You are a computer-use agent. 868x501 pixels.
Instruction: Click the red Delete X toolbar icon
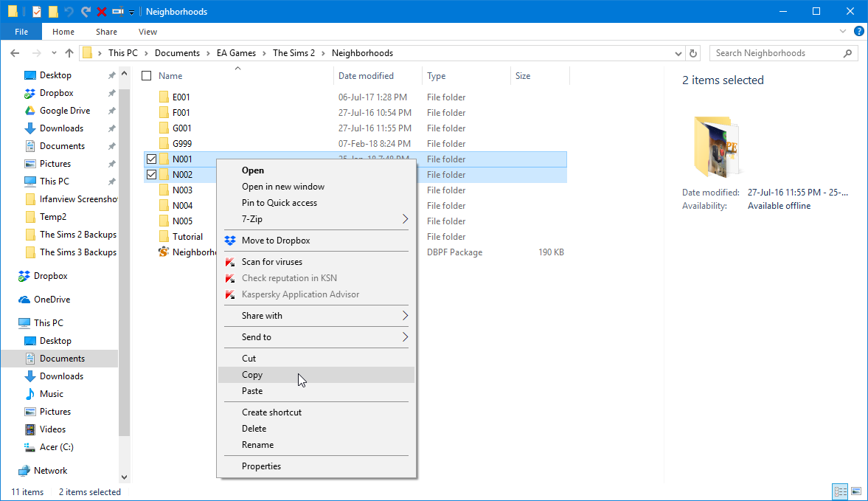[102, 12]
